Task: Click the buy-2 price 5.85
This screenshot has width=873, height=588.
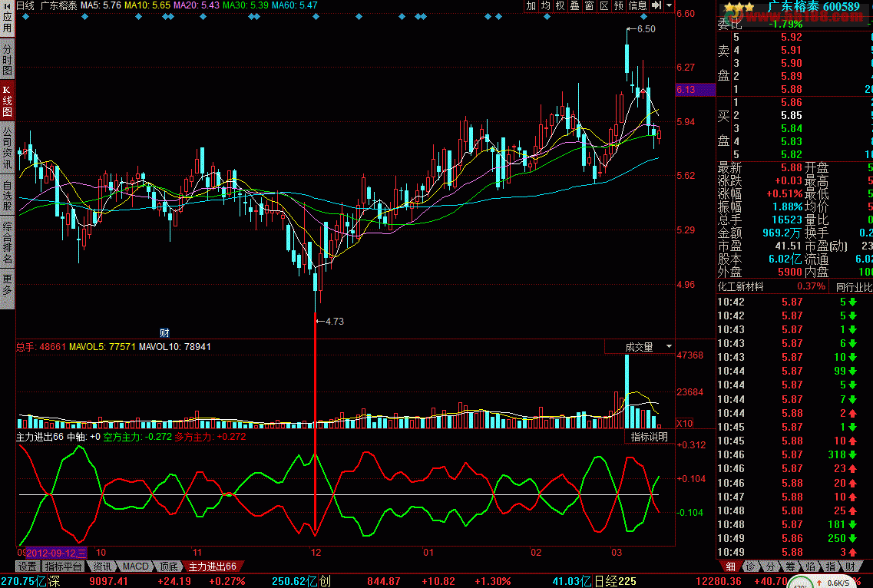Action: [791, 115]
